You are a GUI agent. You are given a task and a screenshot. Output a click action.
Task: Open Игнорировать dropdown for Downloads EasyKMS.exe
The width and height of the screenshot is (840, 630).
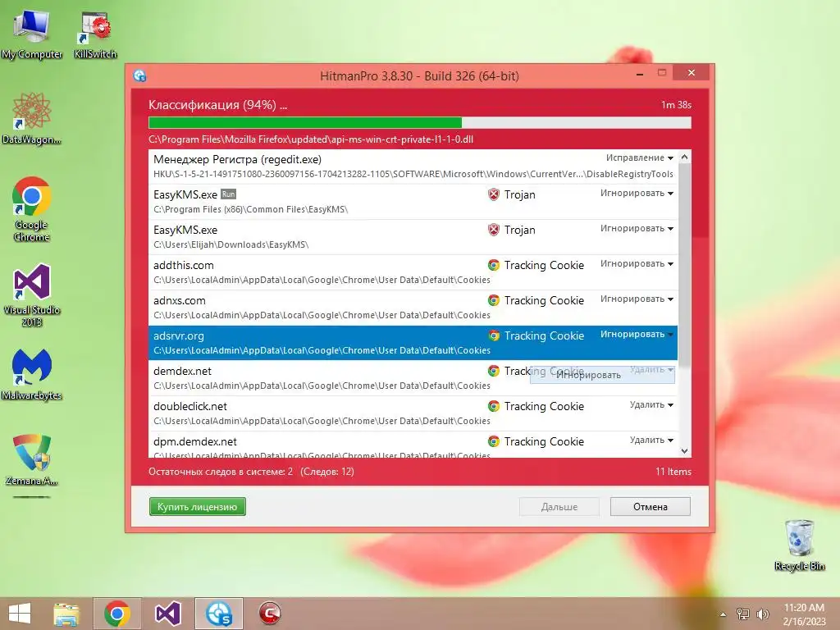click(637, 228)
